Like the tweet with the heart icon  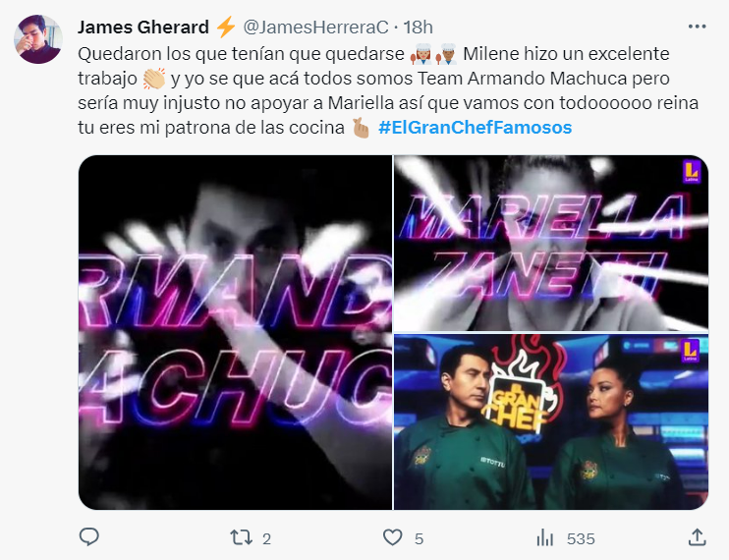392,537
